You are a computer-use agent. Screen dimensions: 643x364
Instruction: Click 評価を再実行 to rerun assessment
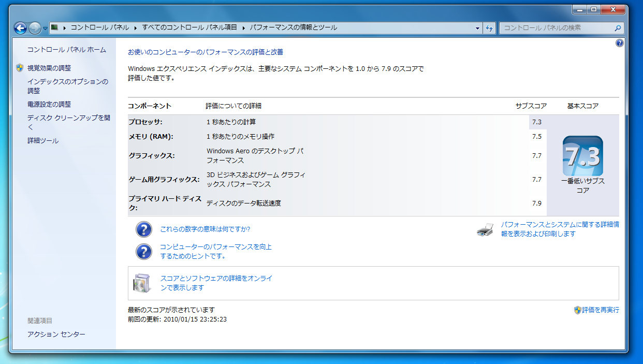[601, 310]
